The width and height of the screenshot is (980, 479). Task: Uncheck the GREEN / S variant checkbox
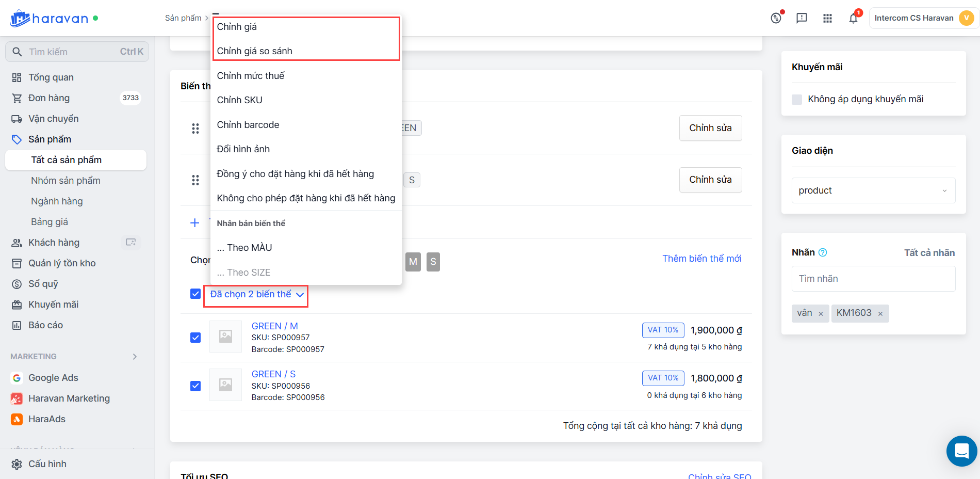coord(195,386)
